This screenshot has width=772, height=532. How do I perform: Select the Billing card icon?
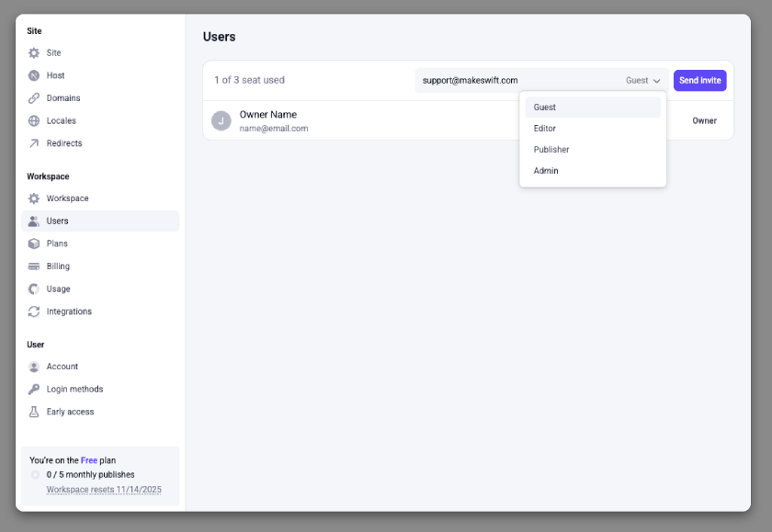pos(35,266)
